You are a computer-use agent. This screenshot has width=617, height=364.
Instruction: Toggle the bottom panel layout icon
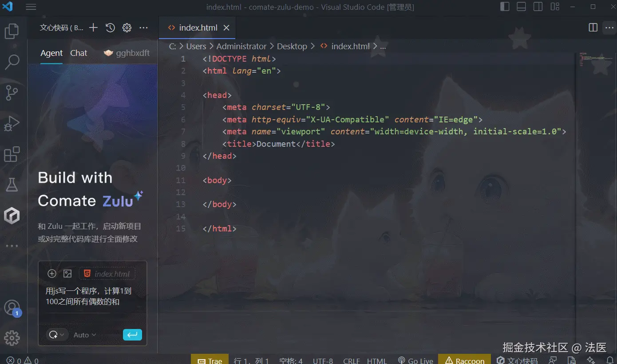click(522, 7)
